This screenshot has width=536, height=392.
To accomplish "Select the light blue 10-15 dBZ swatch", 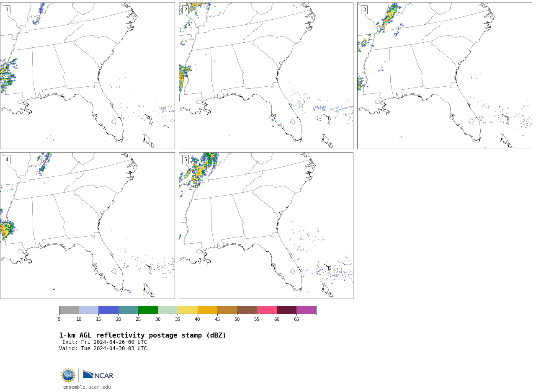I will click(88, 310).
